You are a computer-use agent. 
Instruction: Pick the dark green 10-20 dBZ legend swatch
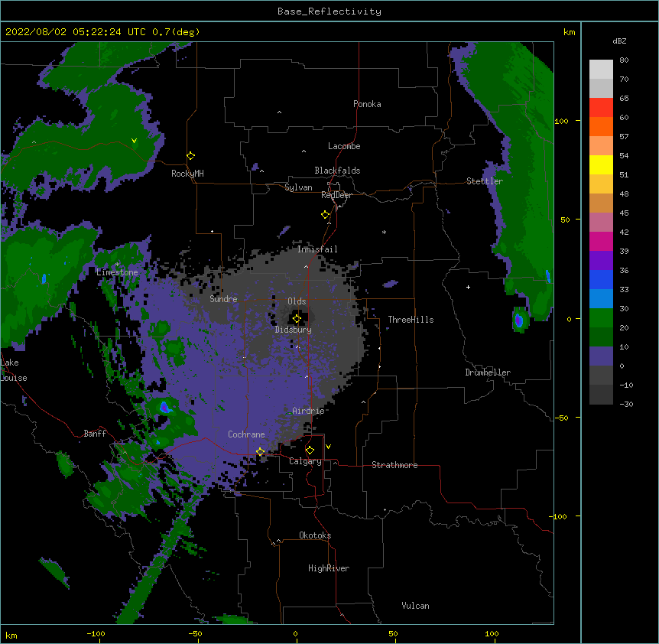[x=601, y=337]
